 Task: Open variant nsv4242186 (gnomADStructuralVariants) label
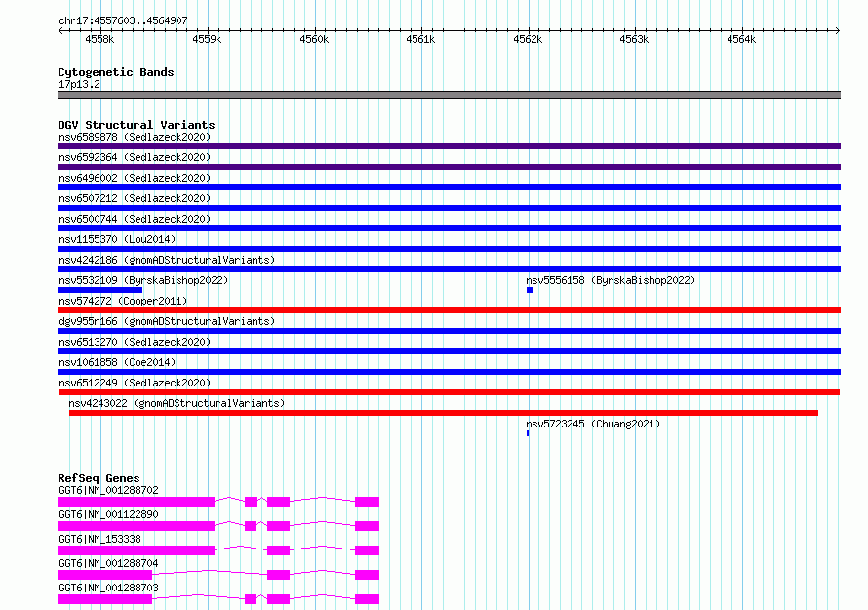167,260
